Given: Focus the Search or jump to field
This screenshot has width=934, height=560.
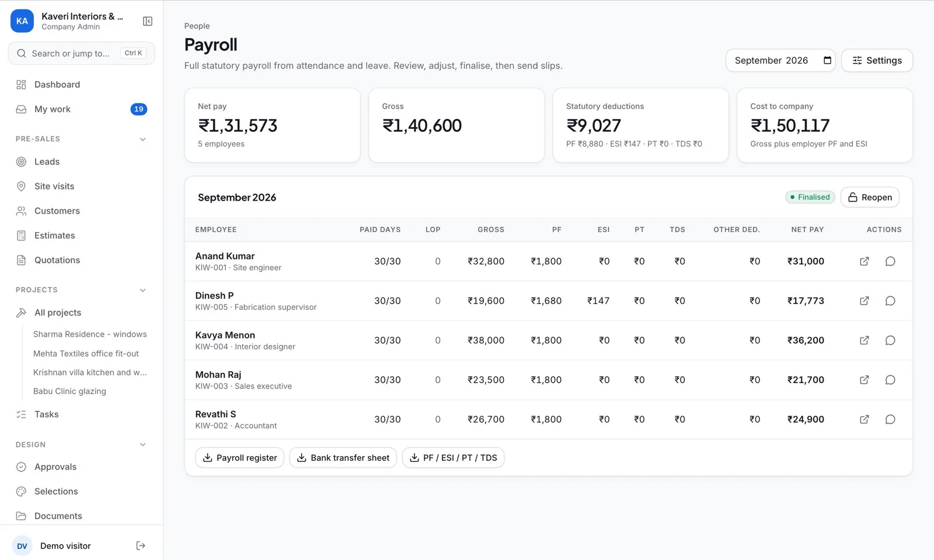Looking at the screenshot, I should 81,53.
